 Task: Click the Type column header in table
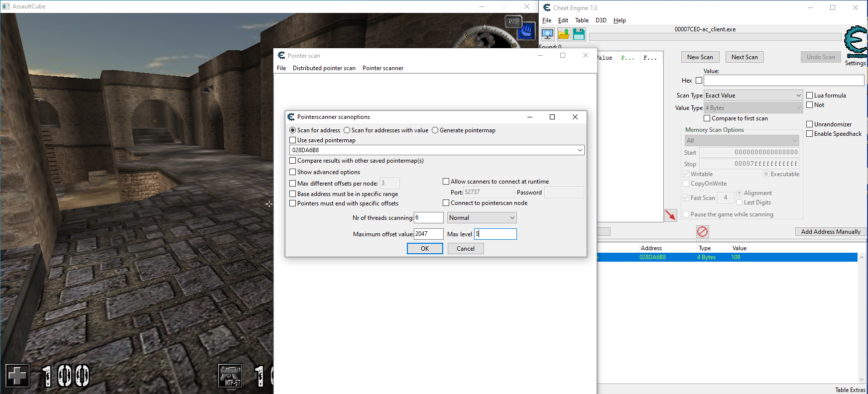(705, 248)
